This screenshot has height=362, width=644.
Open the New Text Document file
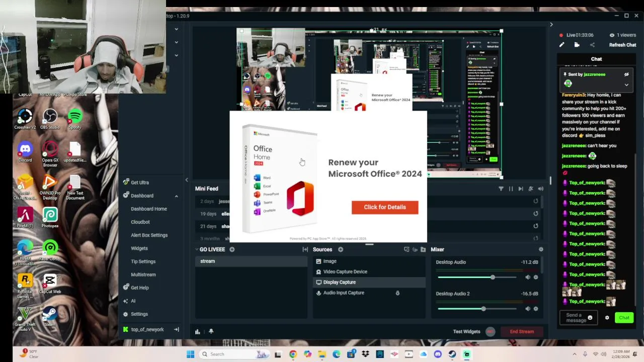tap(75, 187)
